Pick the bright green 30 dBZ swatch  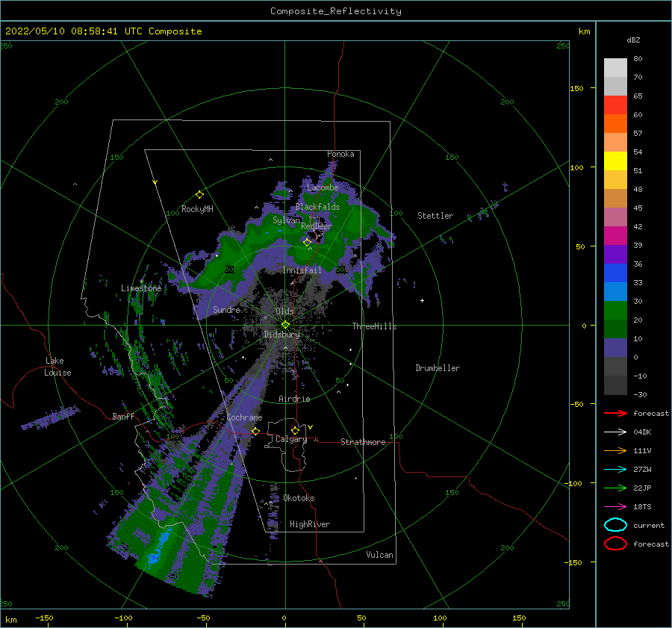click(615, 311)
